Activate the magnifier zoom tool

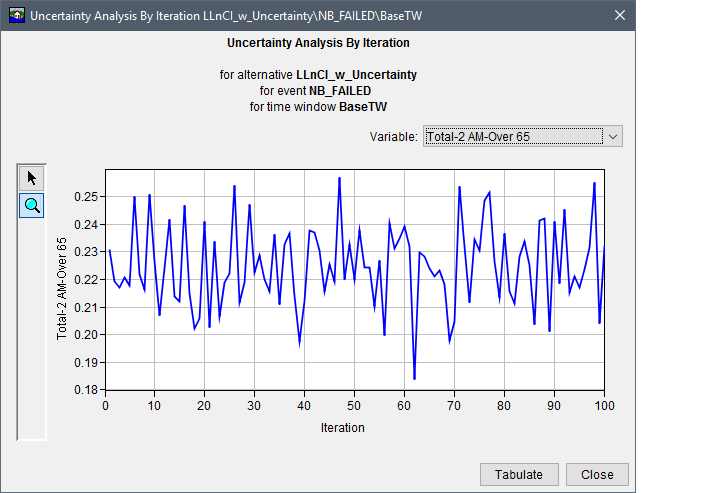click(x=32, y=206)
